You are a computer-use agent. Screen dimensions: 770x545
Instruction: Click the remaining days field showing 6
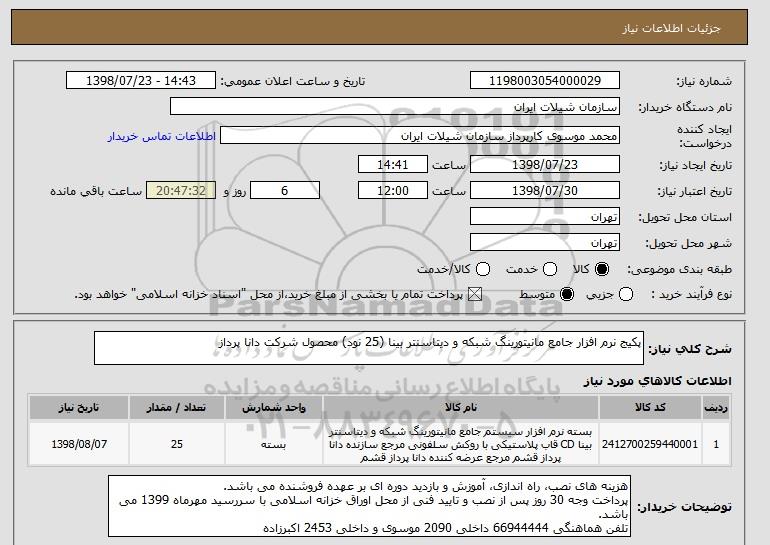[x=285, y=191]
